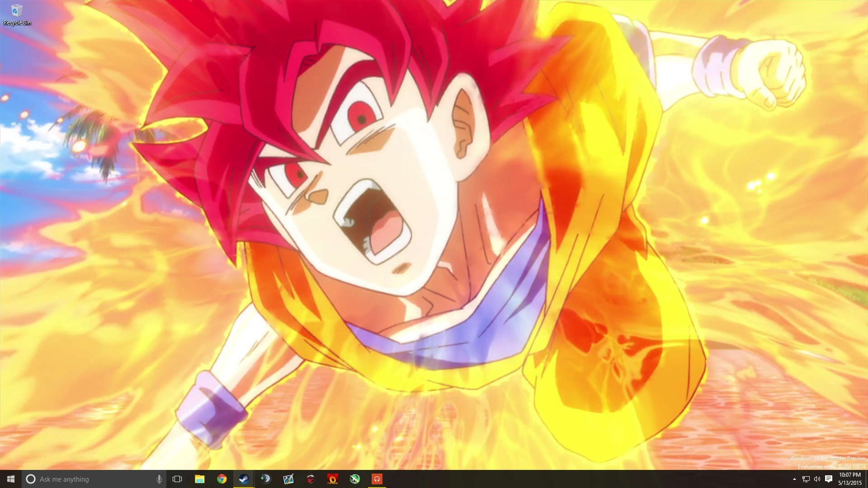The height and width of the screenshot is (488, 868).
Task: Activate the Cortana microphone
Action: [159, 479]
